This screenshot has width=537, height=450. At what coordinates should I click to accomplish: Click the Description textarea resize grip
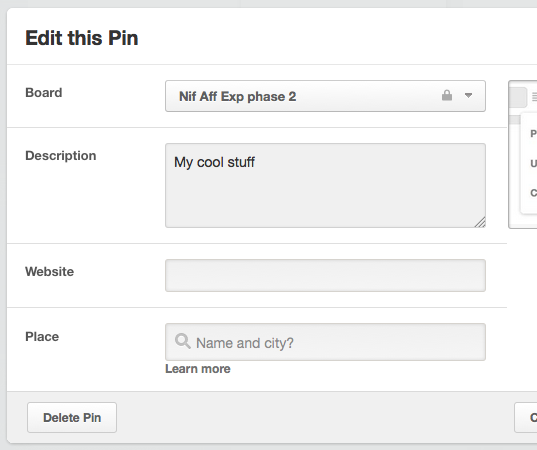(x=480, y=222)
